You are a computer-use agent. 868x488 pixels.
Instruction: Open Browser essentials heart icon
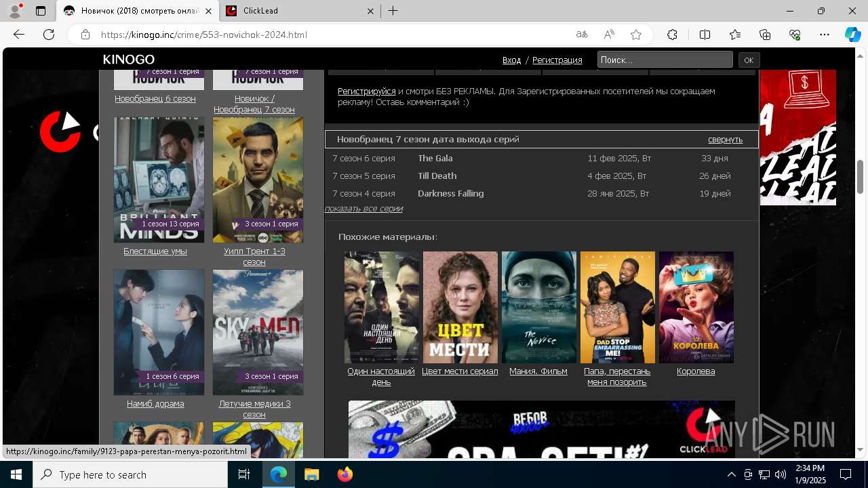pyautogui.click(x=795, y=35)
